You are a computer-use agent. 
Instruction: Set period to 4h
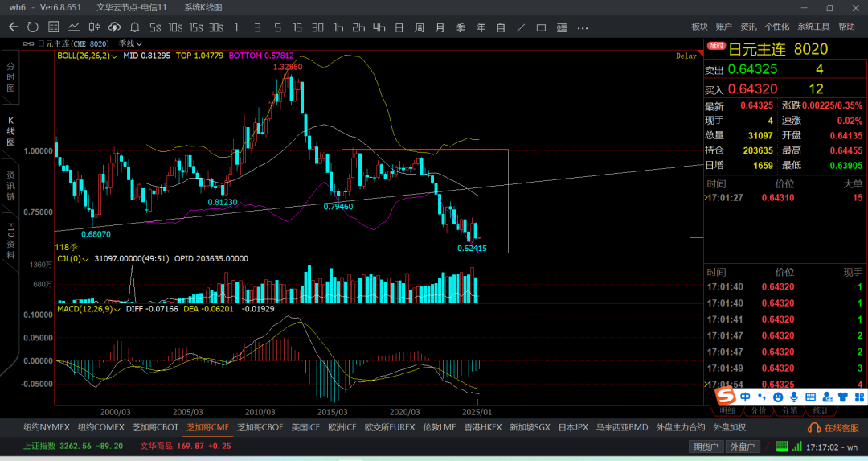379,27
